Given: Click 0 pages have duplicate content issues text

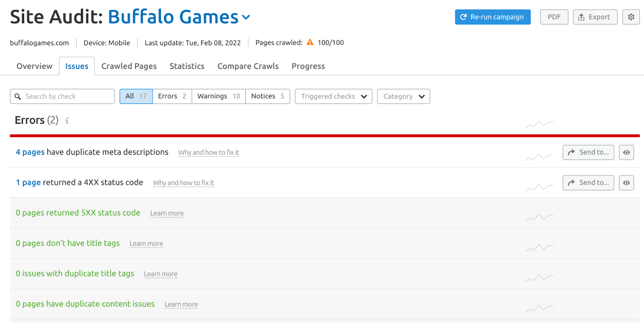Looking at the screenshot, I should tap(85, 304).
